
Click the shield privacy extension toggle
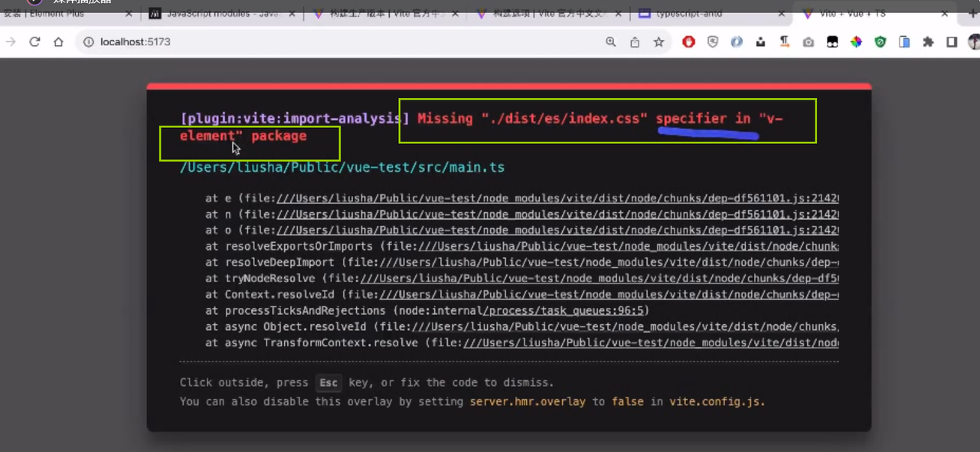pyautogui.click(x=712, y=41)
